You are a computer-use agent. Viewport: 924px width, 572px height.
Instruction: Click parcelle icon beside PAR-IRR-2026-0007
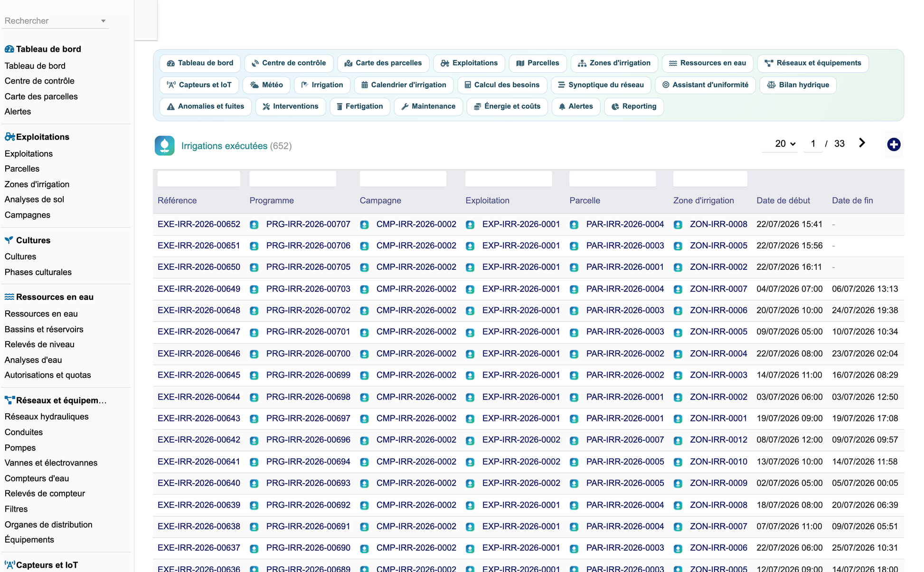[x=574, y=440]
